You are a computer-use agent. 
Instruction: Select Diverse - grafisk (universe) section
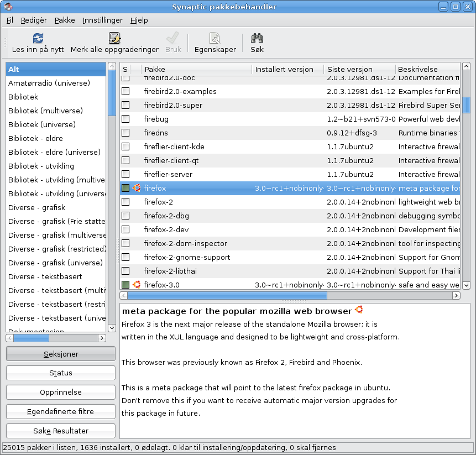pyautogui.click(x=56, y=263)
